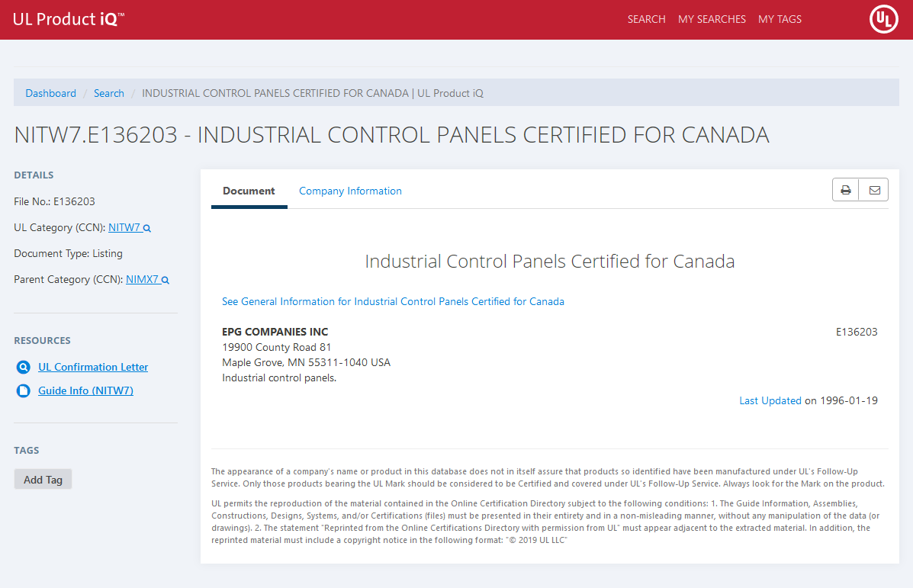Follow the Dashboard breadcrumb link
This screenshot has width=913, height=588.
click(x=50, y=93)
